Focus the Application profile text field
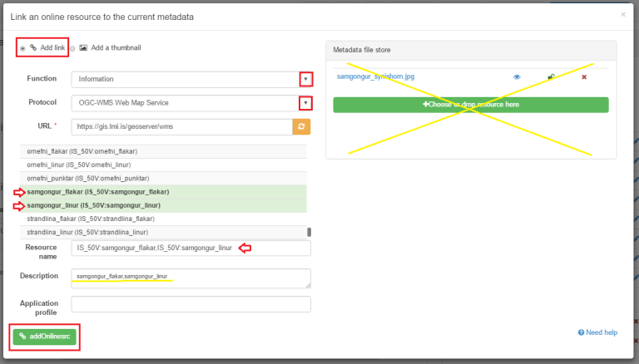 (191, 304)
